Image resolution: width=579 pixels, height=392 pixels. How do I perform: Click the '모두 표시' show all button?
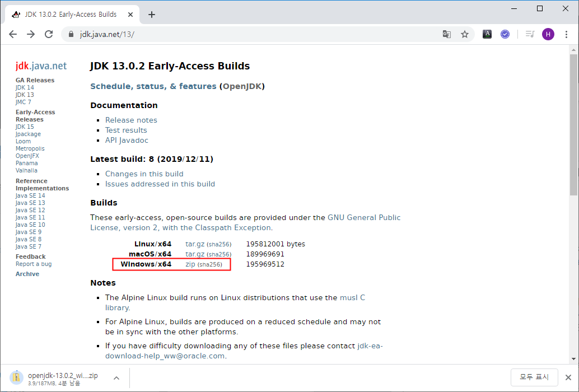click(x=534, y=377)
